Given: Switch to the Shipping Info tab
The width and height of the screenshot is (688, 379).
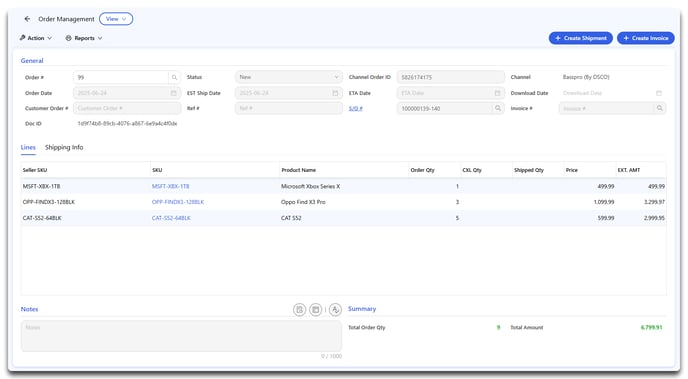Looking at the screenshot, I should (x=64, y=147).
